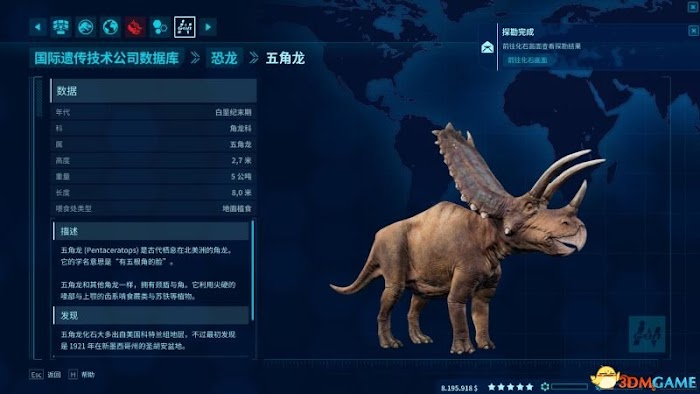Collapse the 发现 section header
The width and height of the screenshot is (700, 394).
tap(151, 315)
